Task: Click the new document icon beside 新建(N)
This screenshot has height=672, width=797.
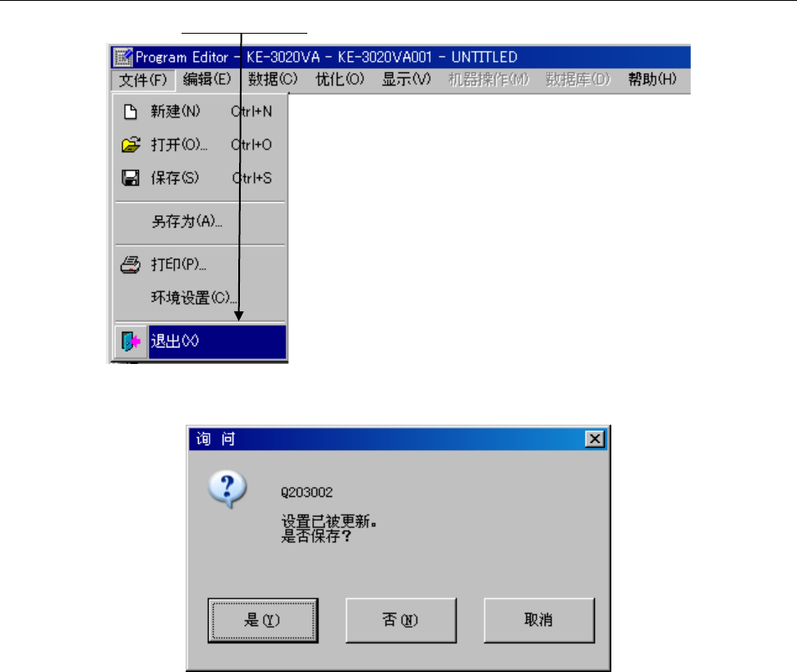Action: [x=131, y=112]
